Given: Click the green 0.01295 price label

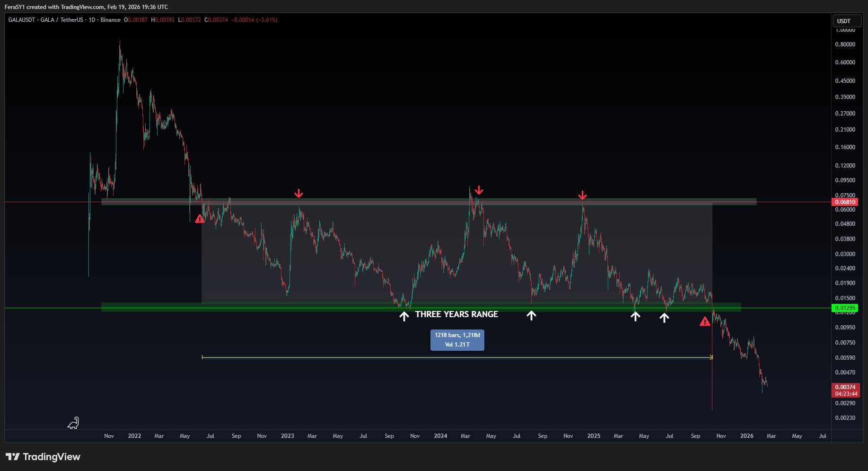Looking at the screenshot, I should point(845,308).
